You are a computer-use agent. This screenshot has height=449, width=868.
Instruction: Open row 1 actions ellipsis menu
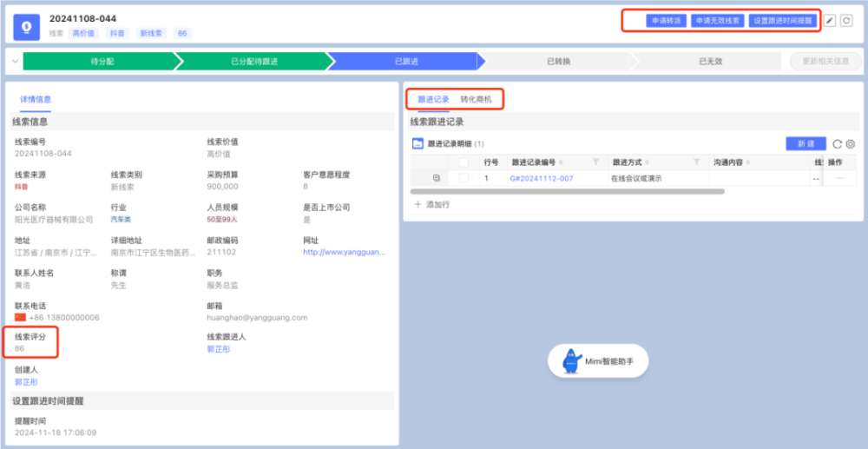tap(839, 178)
